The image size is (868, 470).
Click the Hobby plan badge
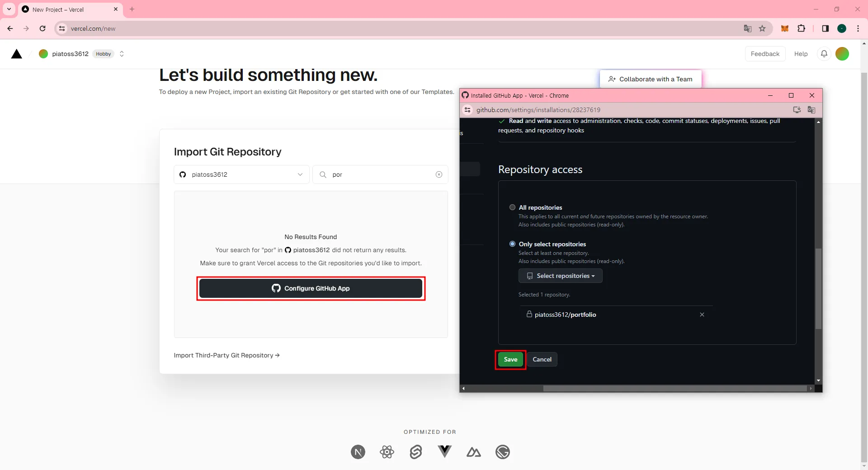point(103,54)
